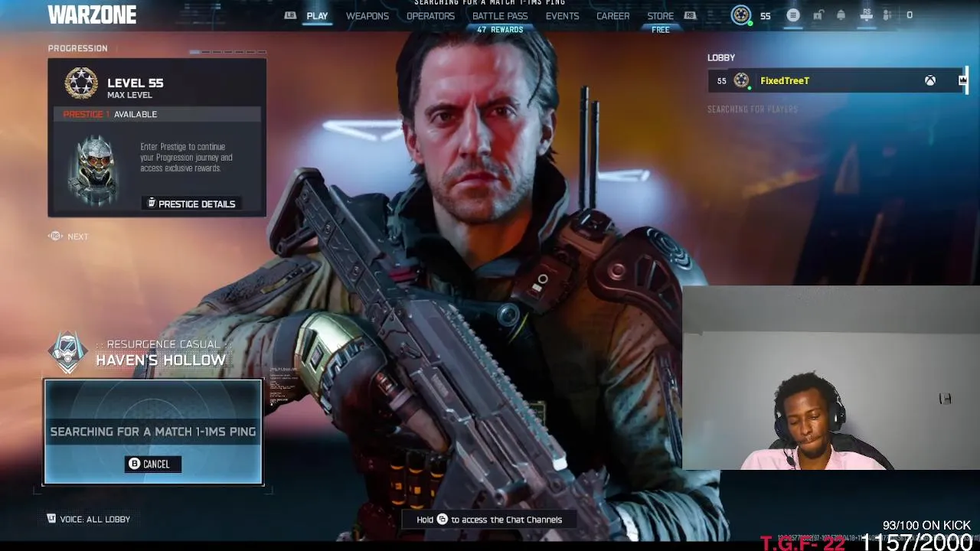This screenshot has height=551, width=980.
Task: Click the 'FREE' label under Store
Action: coord(661,30)
